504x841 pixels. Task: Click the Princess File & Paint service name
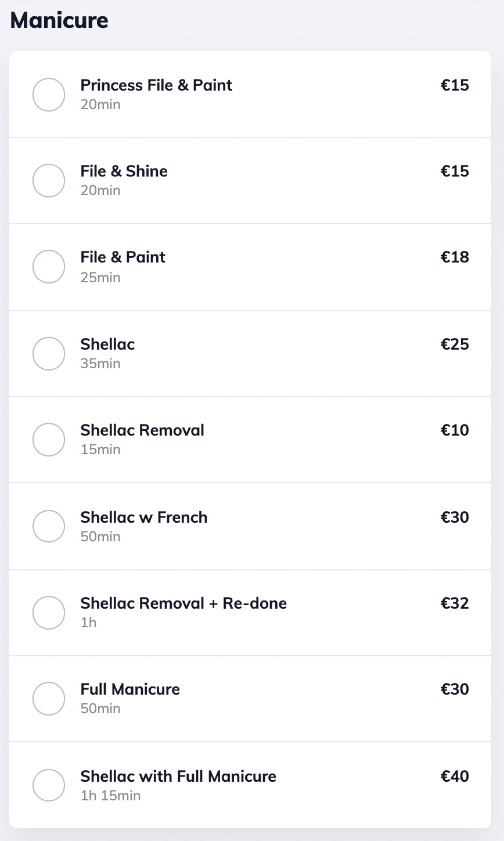point(156,85)
